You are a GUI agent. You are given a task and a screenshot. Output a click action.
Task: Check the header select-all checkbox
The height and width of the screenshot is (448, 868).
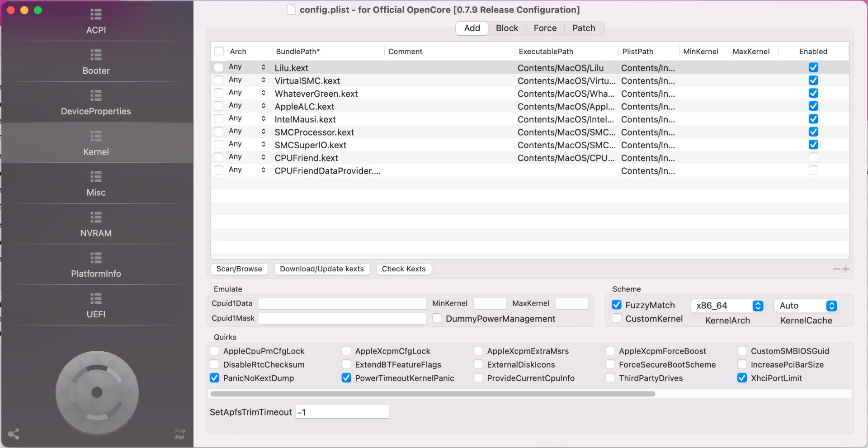[x=219, y=52]
